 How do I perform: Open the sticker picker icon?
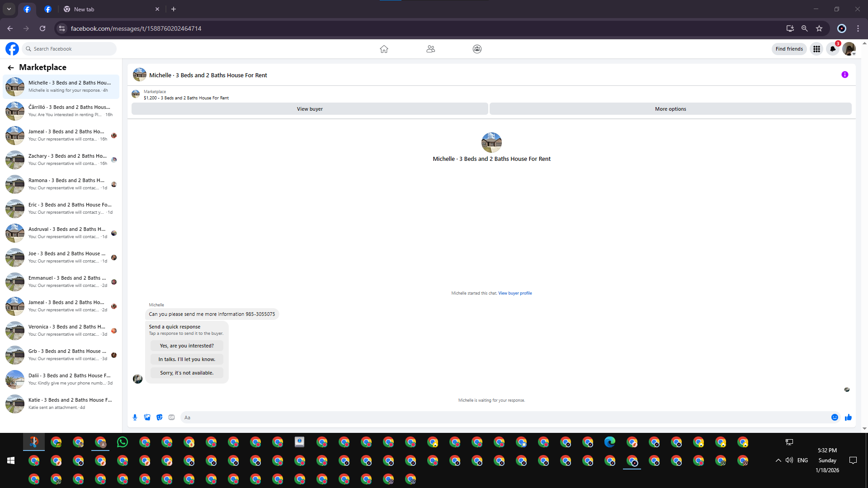159,418
